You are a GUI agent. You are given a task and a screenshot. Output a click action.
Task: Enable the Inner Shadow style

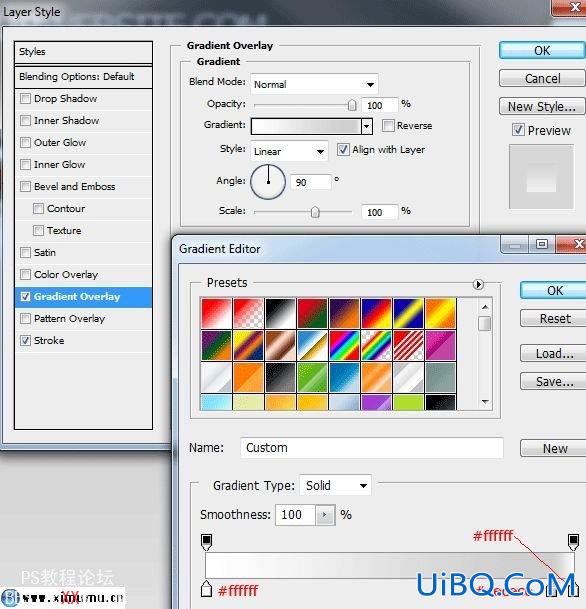tap(25, 120)
